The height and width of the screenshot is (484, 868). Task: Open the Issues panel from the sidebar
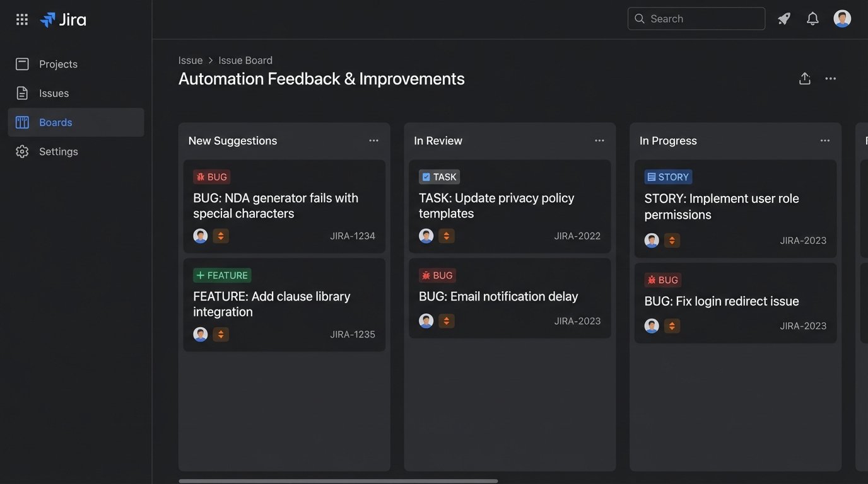click(x=53, y=93)
